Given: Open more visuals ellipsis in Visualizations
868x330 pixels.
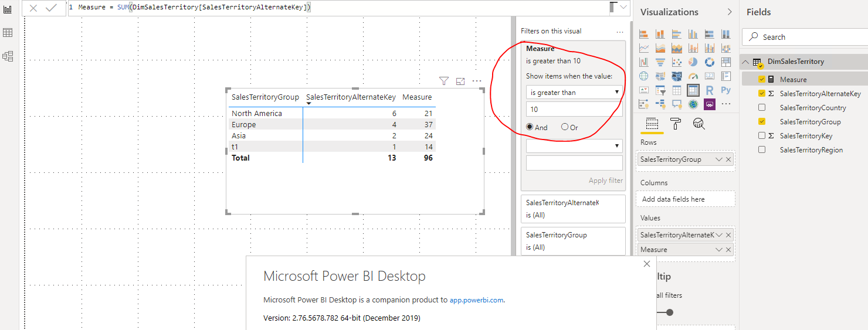Looking at the screenshot, I should tap(726, 104).
